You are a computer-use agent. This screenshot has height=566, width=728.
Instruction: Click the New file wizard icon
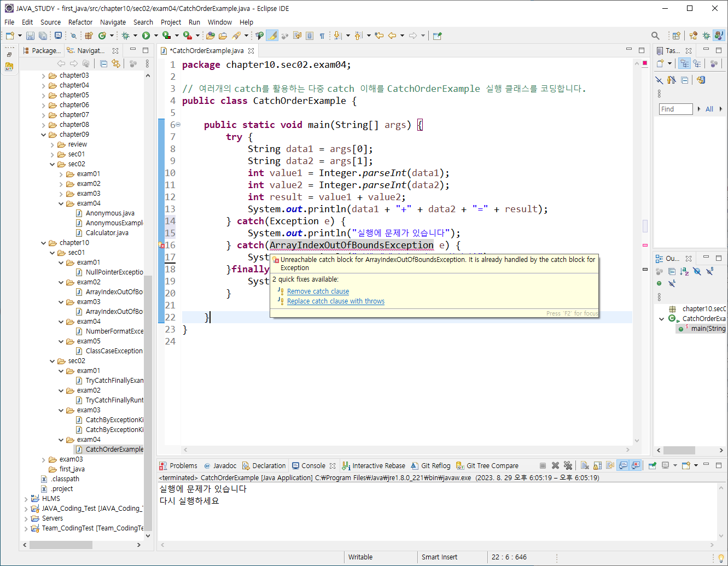[x=10, y=36]
